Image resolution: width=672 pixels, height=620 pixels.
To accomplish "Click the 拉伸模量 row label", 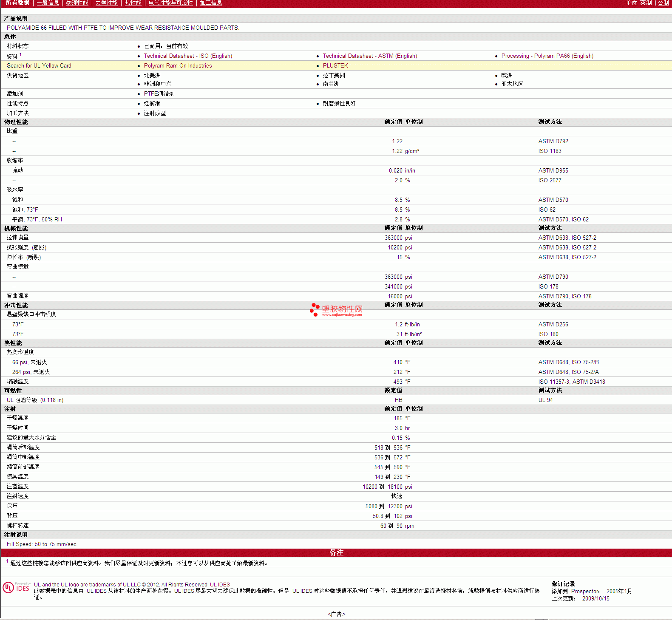I will pos(17,238).
